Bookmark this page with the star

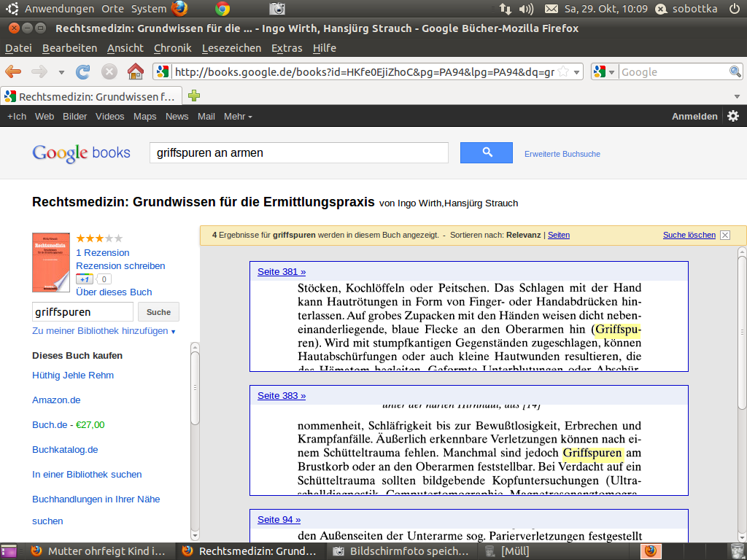[563, 72]
